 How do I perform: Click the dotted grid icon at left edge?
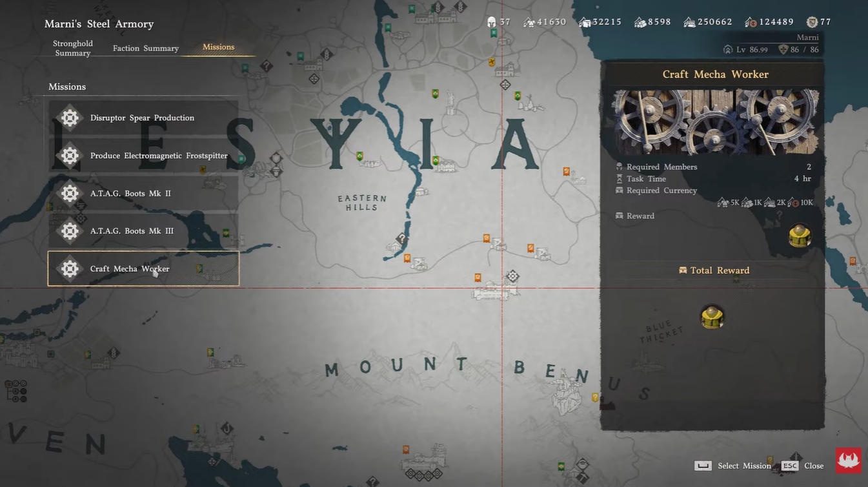15,391
